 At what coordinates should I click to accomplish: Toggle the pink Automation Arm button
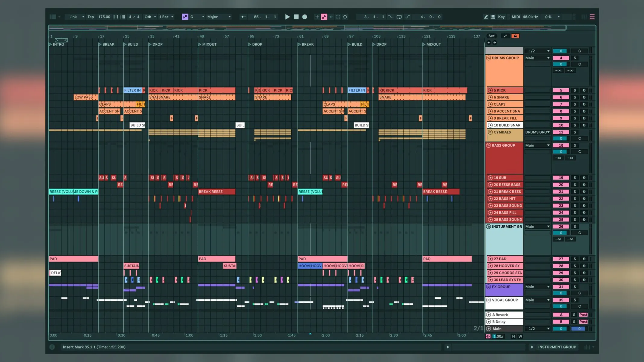click(x=324, y=17)
